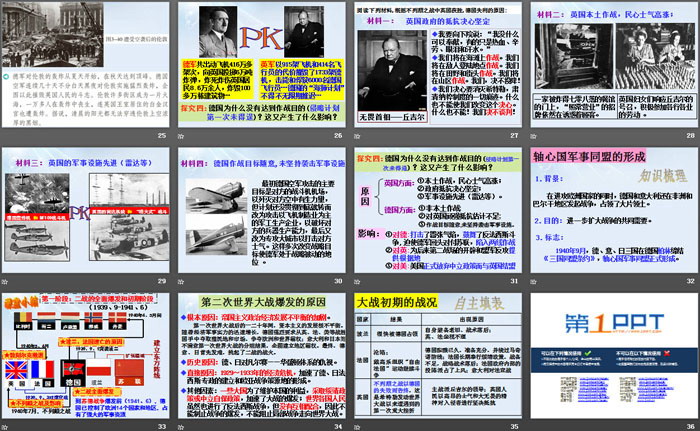Open slide 30 about German target changes
The height and width of the screenshot is (431, 700).
[262, 210]
